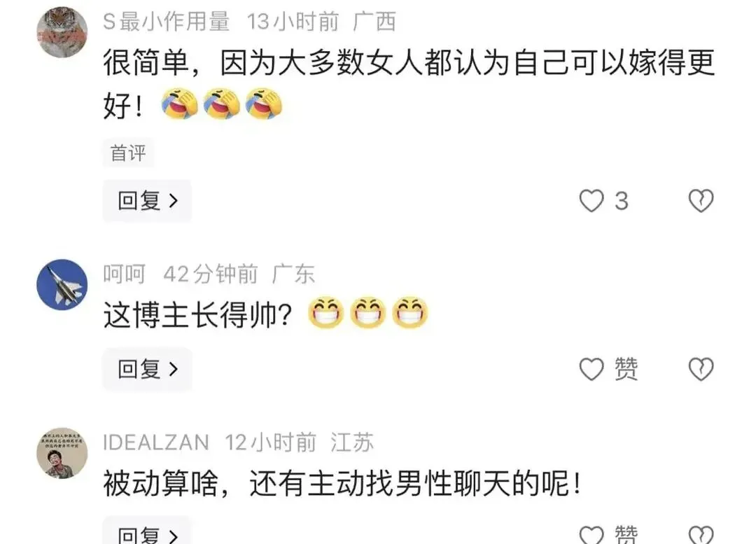
Task: Select comment text 这博主长得帅？
Action: coord(197,315)
